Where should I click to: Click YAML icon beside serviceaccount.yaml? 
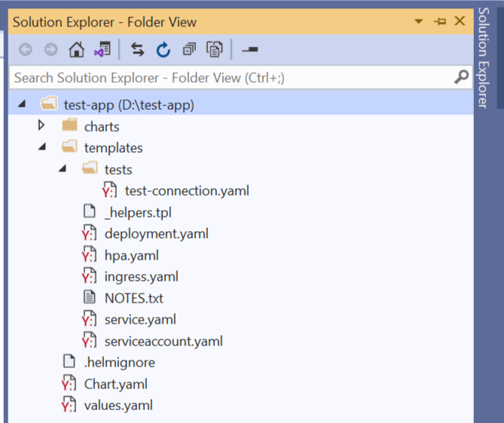point(89,340)
